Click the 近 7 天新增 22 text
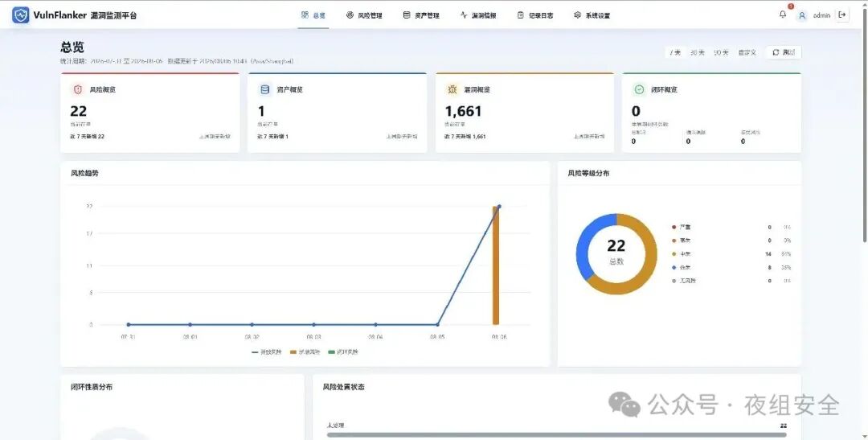 pyautogui.click(x=88, y=136)
